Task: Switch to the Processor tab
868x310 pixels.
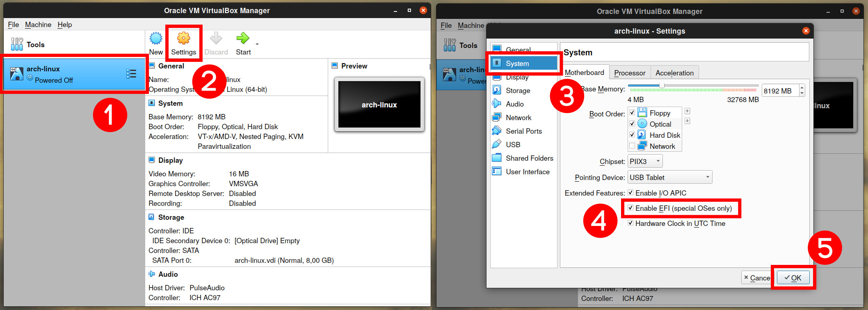Action: coord(629,73)
